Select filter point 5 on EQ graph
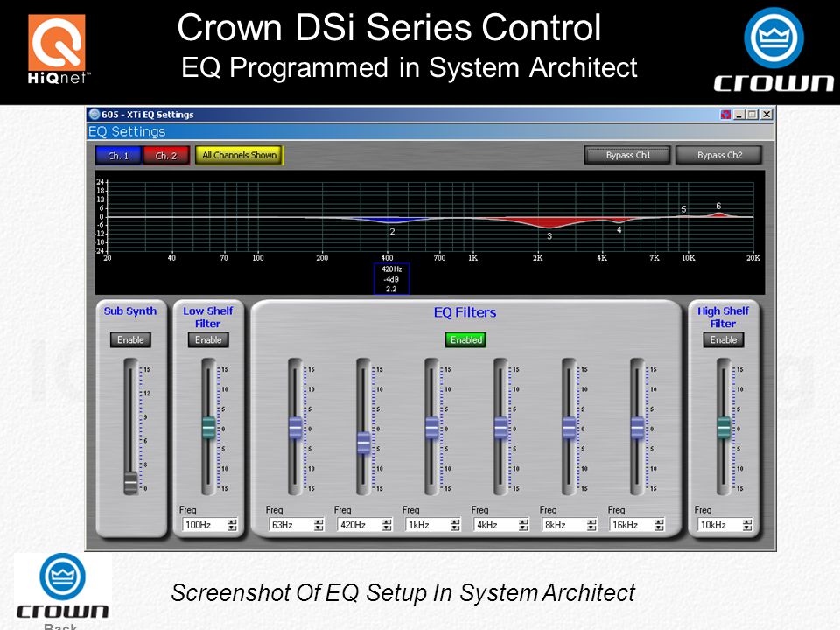This screenshot has width=840, height=630. [683, 209]
